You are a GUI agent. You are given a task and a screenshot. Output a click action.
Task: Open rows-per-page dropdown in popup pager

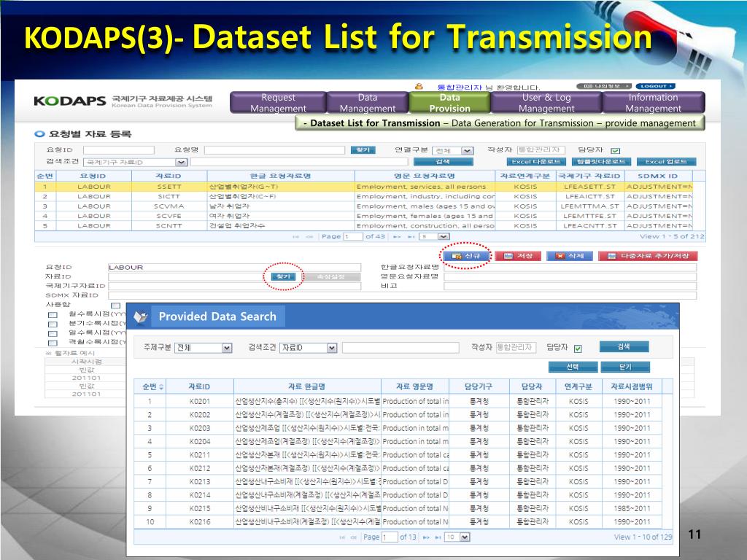457,537
